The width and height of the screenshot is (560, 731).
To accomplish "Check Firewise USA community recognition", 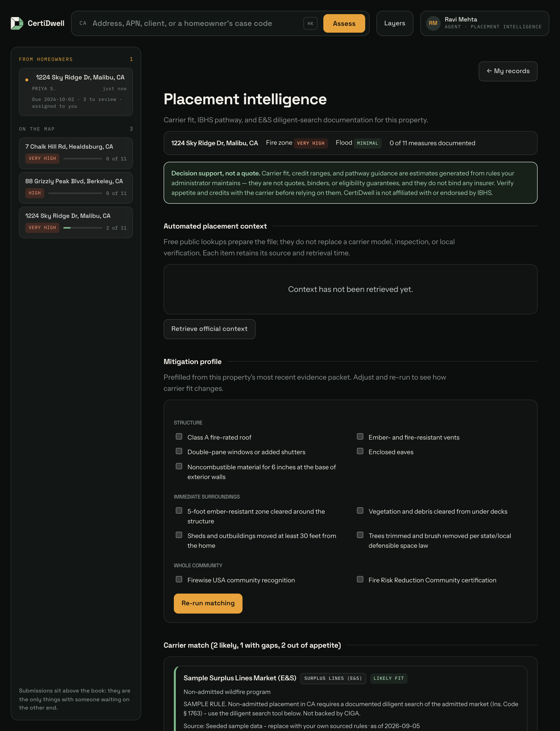I will click(x=179, y=579).
